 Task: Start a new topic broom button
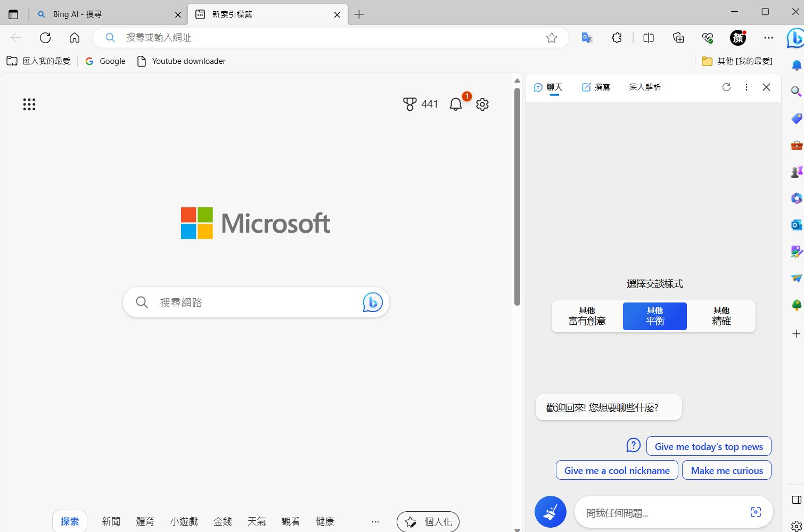click(x=551, y=512)
